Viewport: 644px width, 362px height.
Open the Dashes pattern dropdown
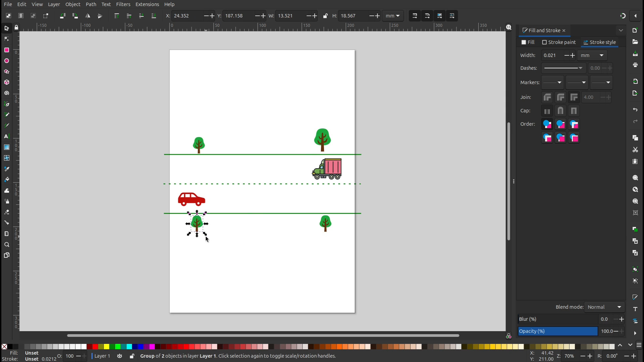pos(563,68)
